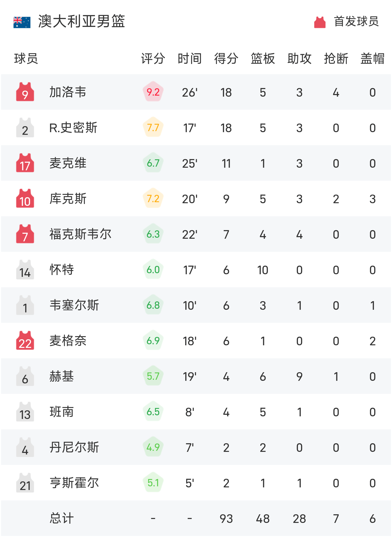Tap the 总计 totals row
This screenshot has width=392, height=537.
196,518
